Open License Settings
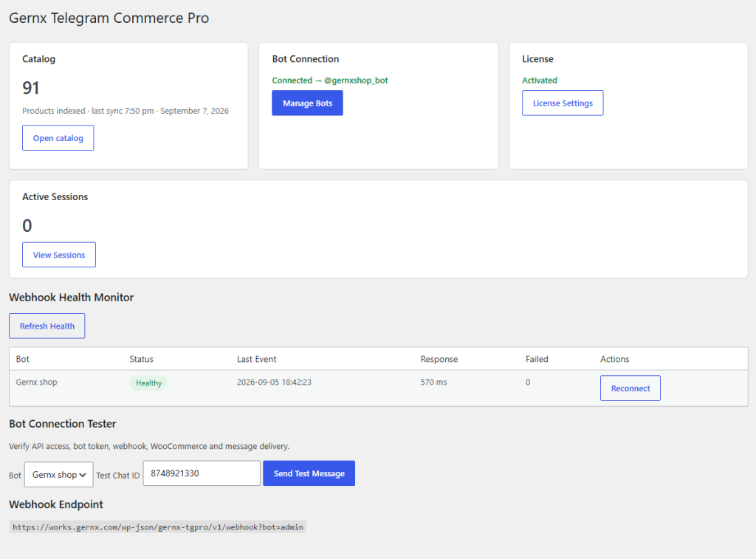 coord(562,103)
